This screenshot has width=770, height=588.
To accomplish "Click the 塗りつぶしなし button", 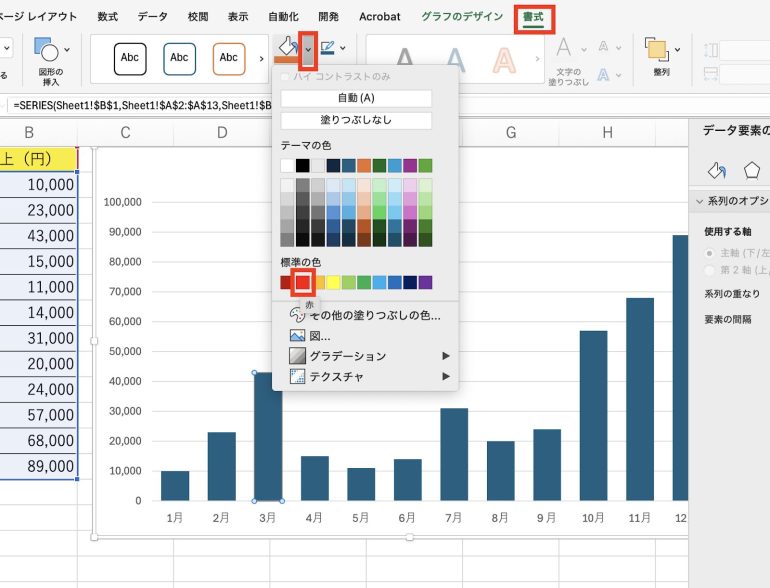I will click(356, 120).
